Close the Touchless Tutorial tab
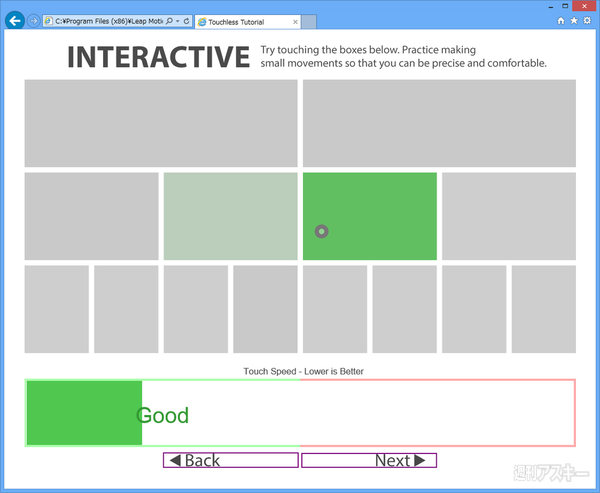Screen dimensions: 600x493 click(x=295, y=22)
